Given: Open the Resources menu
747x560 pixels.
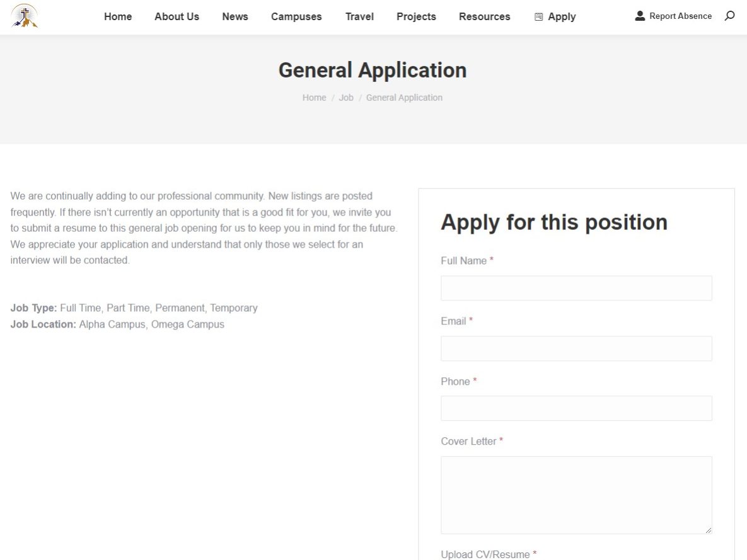Looking at the screenshot, I should coord(484,17).
